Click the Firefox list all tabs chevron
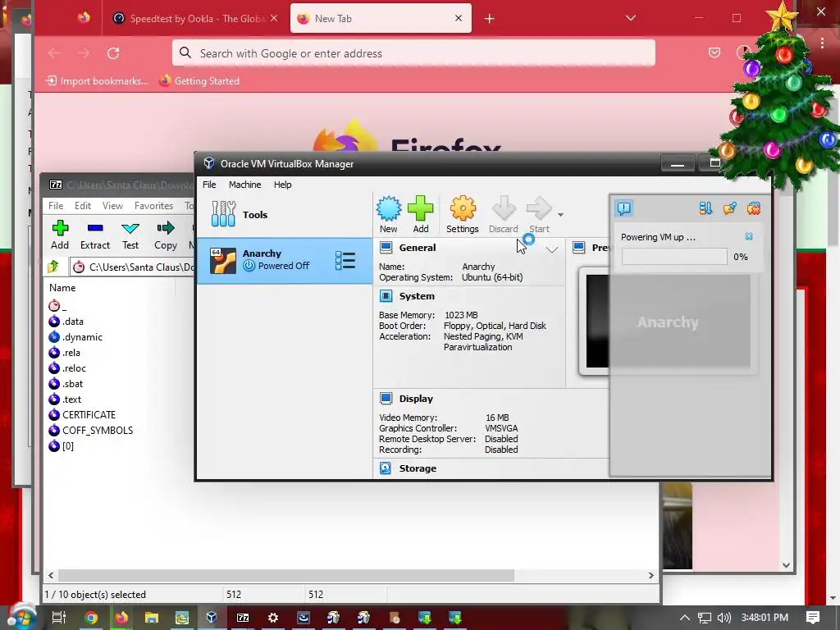This screenshot has height=630, width=840. click(x=631, y=18)
